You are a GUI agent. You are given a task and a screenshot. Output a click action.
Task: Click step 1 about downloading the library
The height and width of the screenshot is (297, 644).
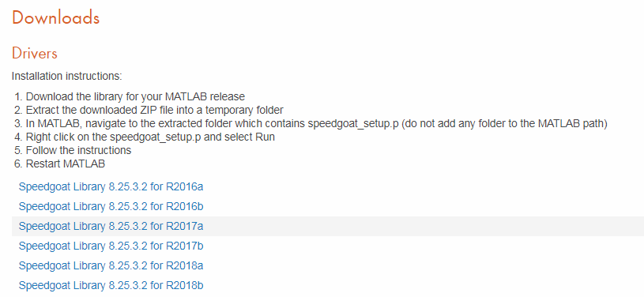pyautogui.click(x=130, y=96)
